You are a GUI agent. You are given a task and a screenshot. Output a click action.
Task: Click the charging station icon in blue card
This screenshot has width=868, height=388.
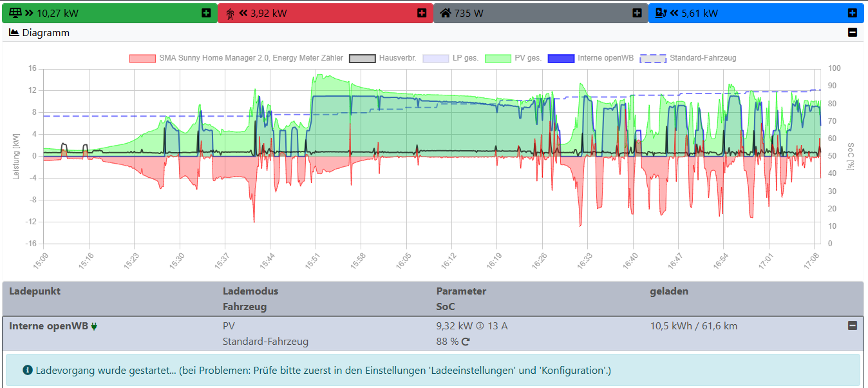coord(661,13)
